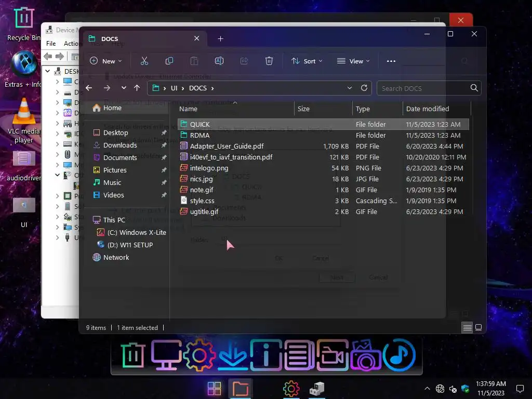Add a new Explorer tab
532x399 pixels.
pyautogui.click(x=220, y=38)
